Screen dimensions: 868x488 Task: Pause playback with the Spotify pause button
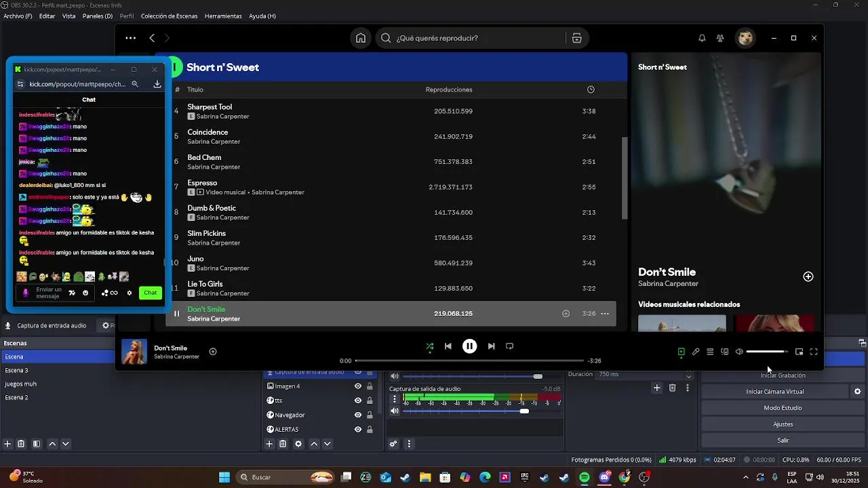[x=469, y=346]
